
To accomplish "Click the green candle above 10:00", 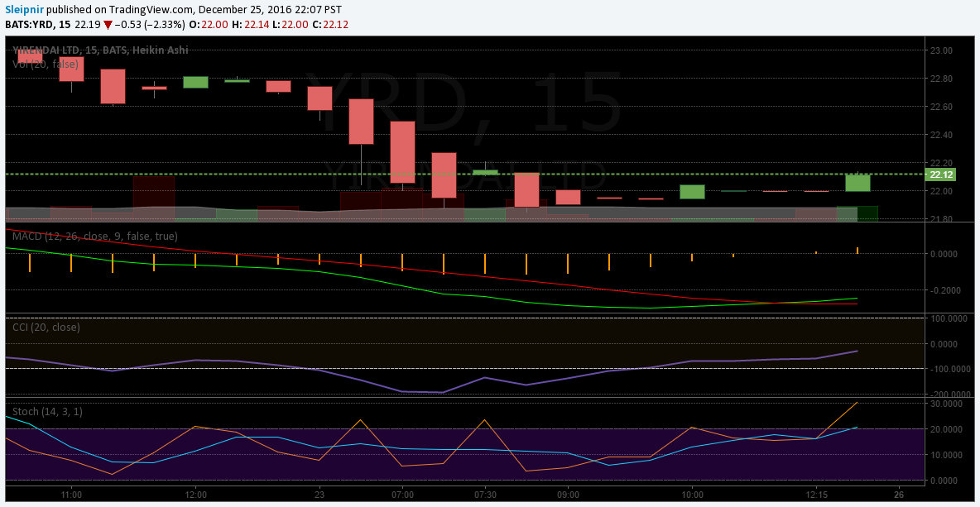I will 692,192.
